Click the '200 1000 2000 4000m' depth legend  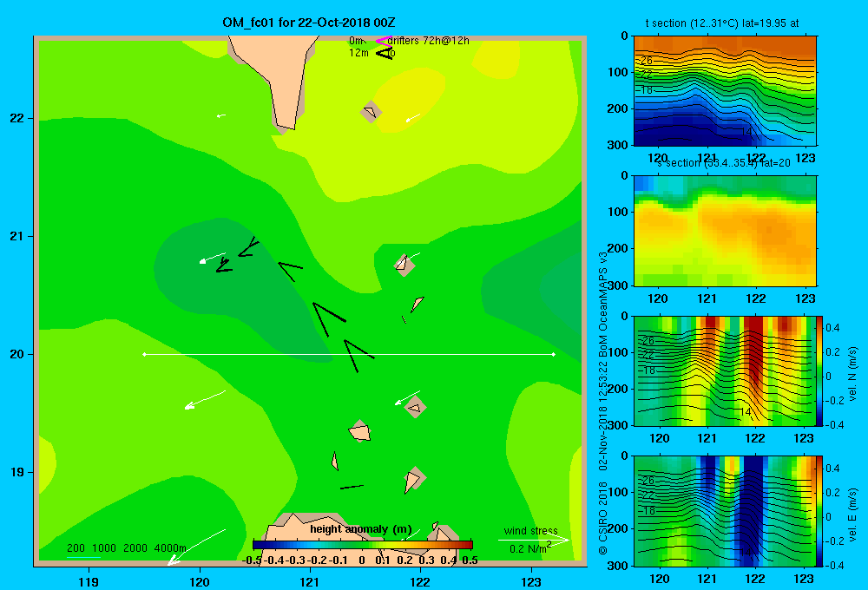[x=126, y=548]
